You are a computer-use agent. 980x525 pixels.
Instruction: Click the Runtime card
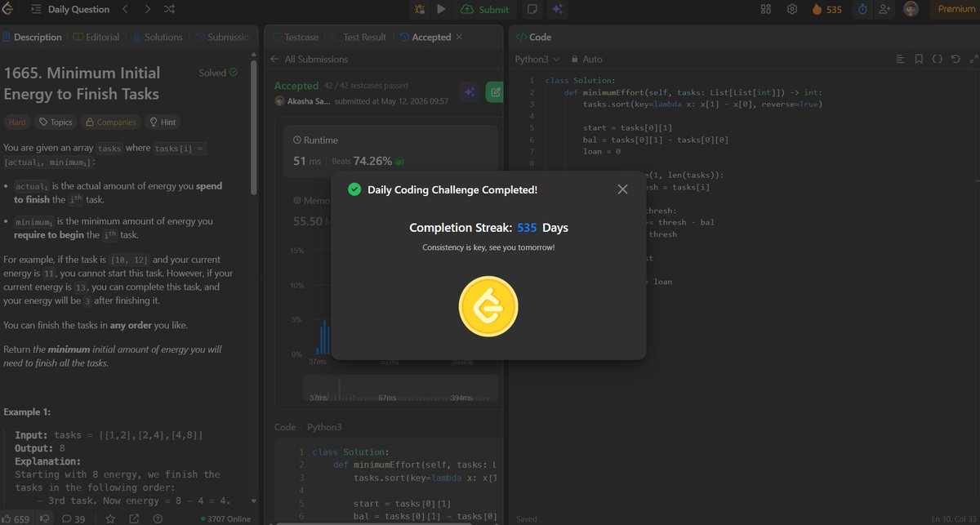pyautogui.click(x=390, y=153)
